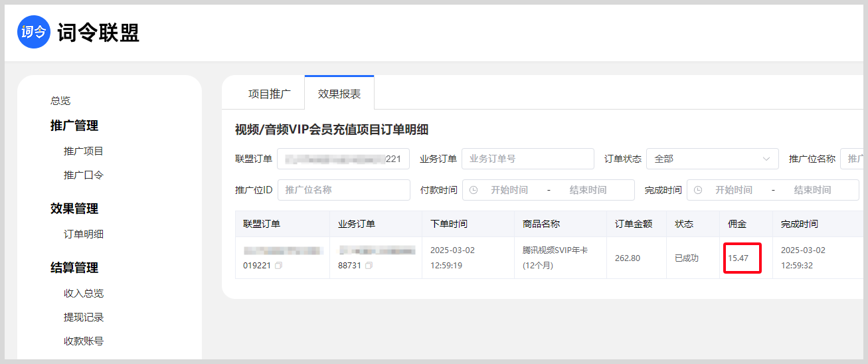The height and width of the screenshot is (364, 868).
Task: Click the 佣金 column header
Action: click(737, 224)
